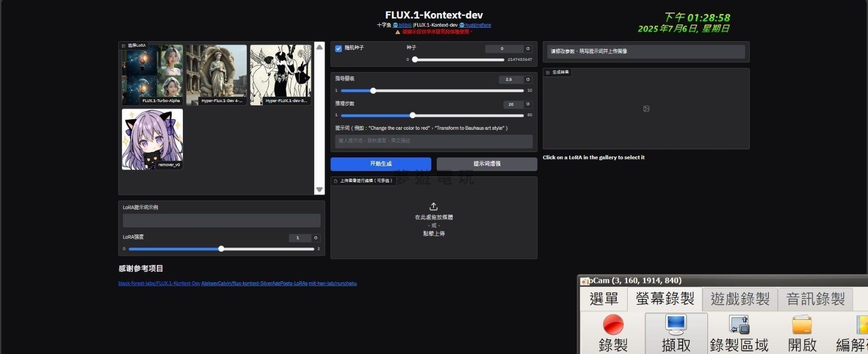
Task: Reset the seed (种子) value with its reset icon
Action: [x=528, y=49]
